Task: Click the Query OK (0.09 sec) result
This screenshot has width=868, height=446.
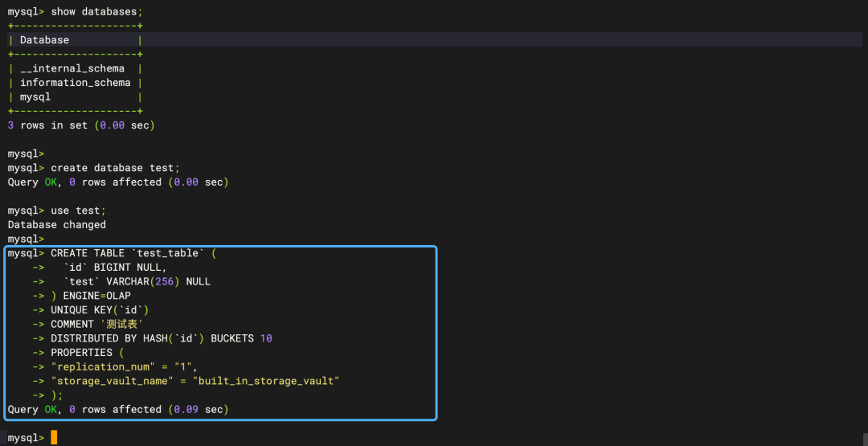Action: tap(118, 410)
